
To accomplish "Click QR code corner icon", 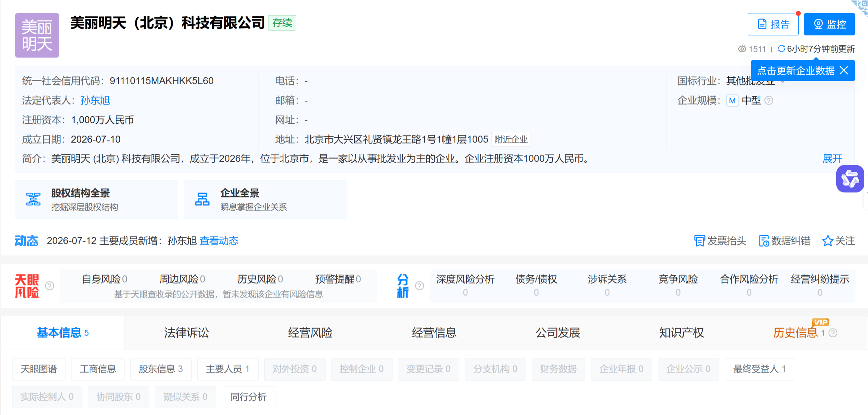I will 861,7.
